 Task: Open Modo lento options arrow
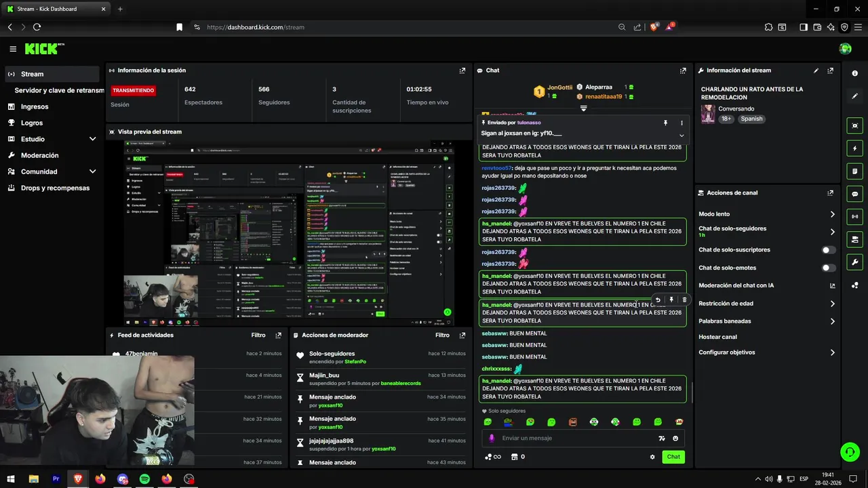tap(832, 214)
